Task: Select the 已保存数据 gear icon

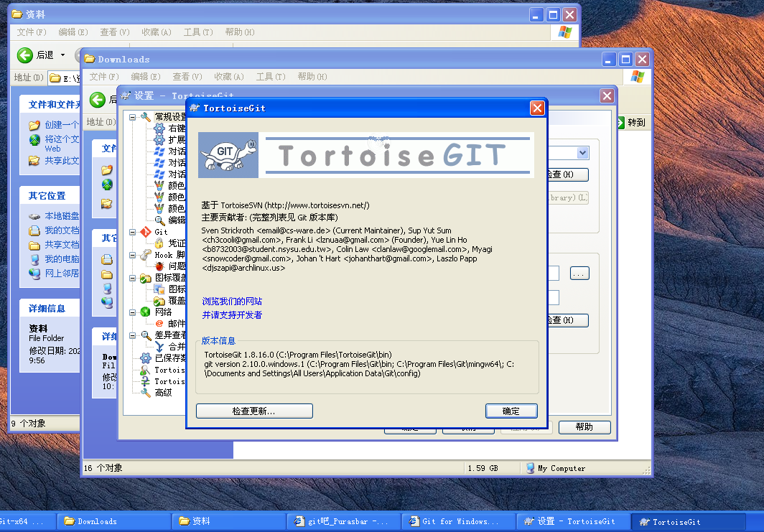Action: (x=145, y=358)
